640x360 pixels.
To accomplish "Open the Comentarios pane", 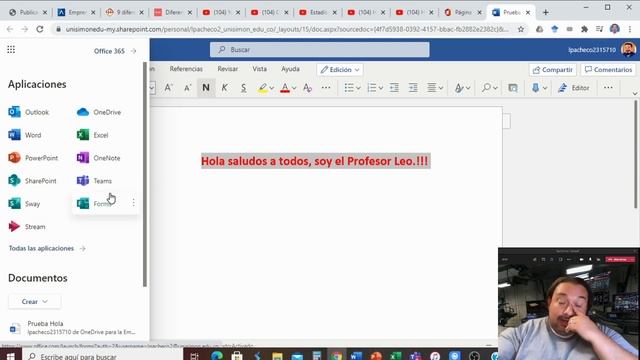I will click(x=608, y=70).
